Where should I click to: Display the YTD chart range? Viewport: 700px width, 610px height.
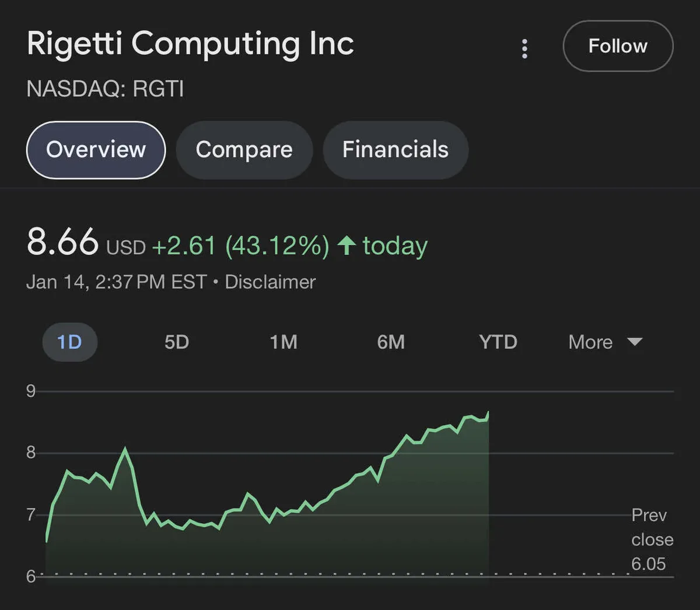click(x=498, y=342)
